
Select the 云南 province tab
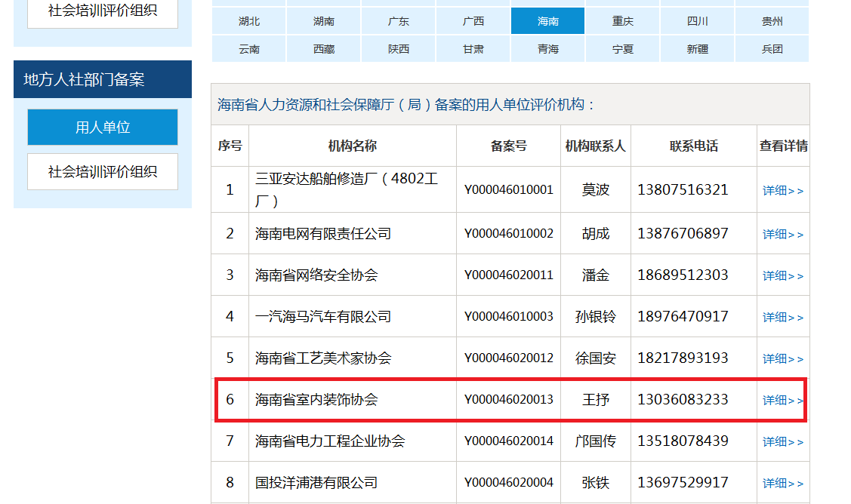coord(249,49)
